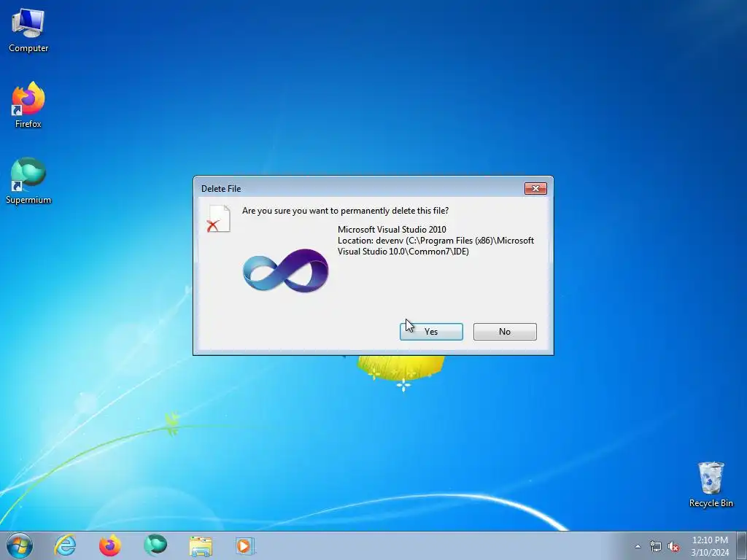The image size is (747, 560).
Task: Click the 'Location: devenv' path text
Action: pyautogui.click(x=436, y=246)
